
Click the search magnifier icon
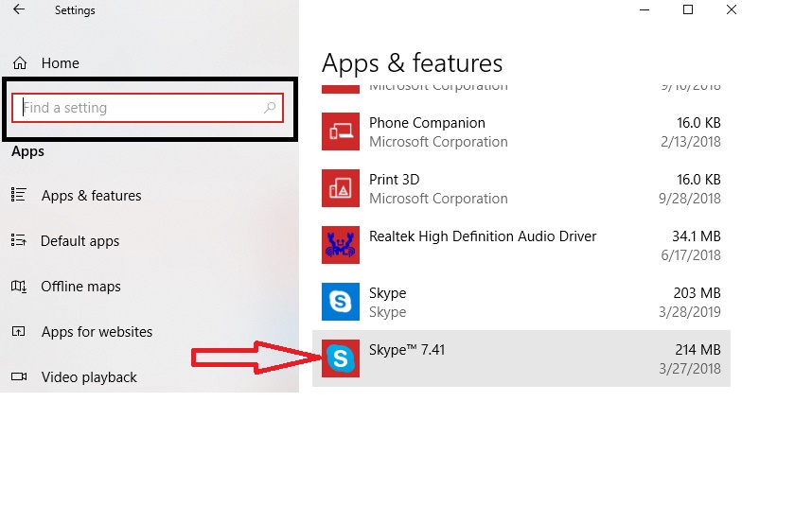(270, 108)
